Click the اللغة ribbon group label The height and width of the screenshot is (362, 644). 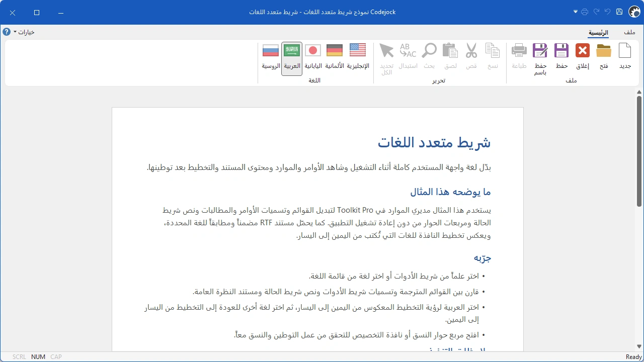pos(314,80)
